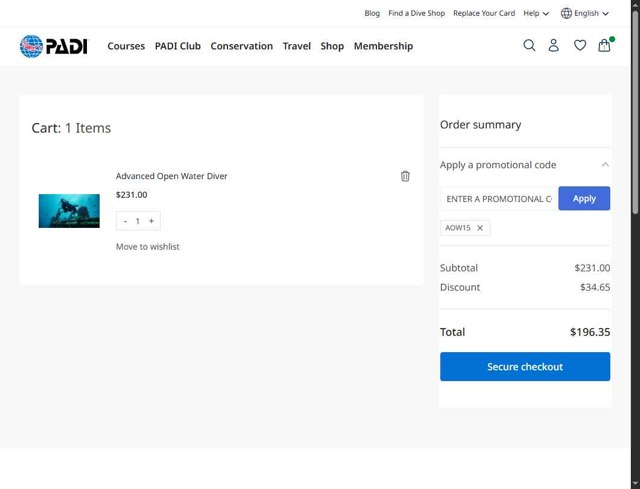Screen dimensions: 640x489
Task: Click the Total amount $196.35
Action: pos(590,332)
